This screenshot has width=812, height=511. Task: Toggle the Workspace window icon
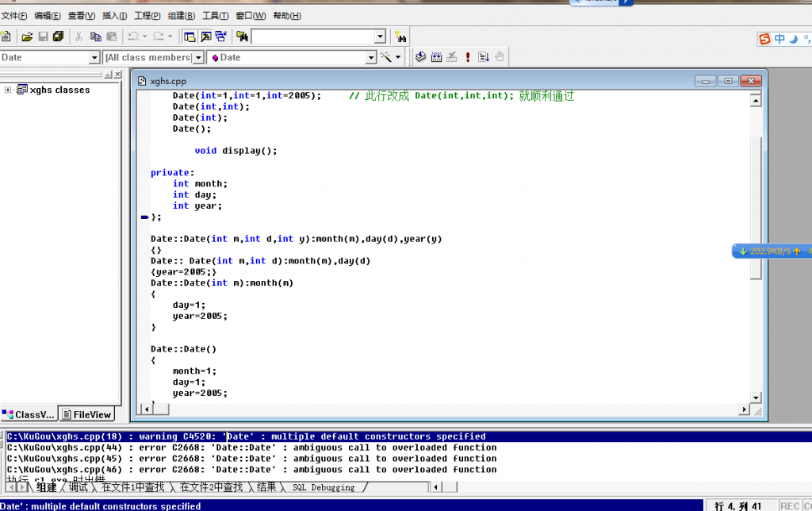pyautogui.click(x=190, y=36)
